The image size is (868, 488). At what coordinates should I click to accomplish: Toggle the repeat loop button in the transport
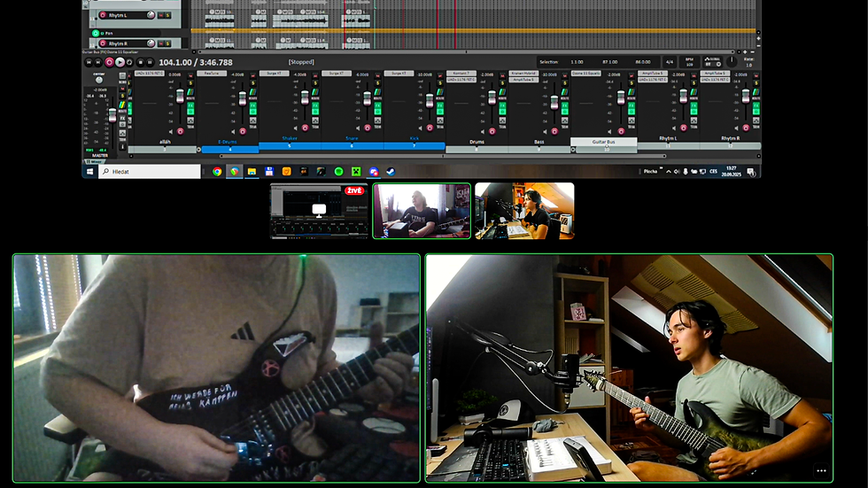click(129, 63)
